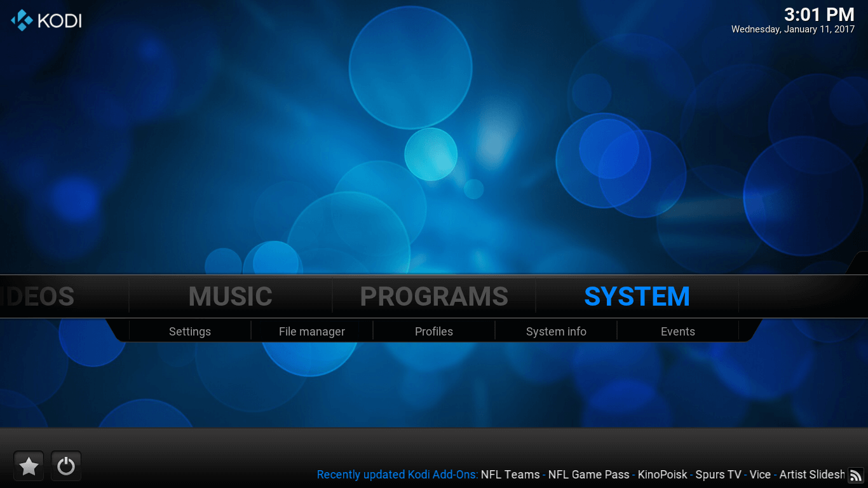Open the Favourites star icon
Image resolution: width=868 pixels, height=488 pixels.
(29, 466)
